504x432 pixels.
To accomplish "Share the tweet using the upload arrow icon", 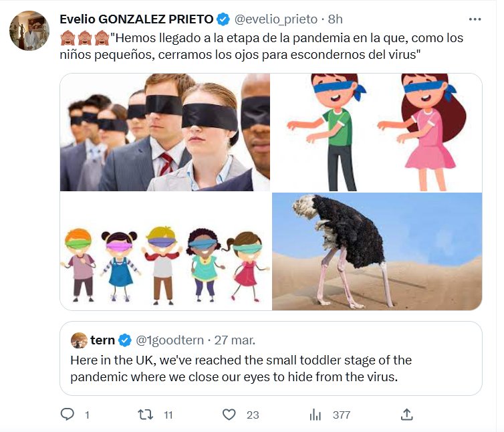I will pyautogui.click(x=406, y=415).
